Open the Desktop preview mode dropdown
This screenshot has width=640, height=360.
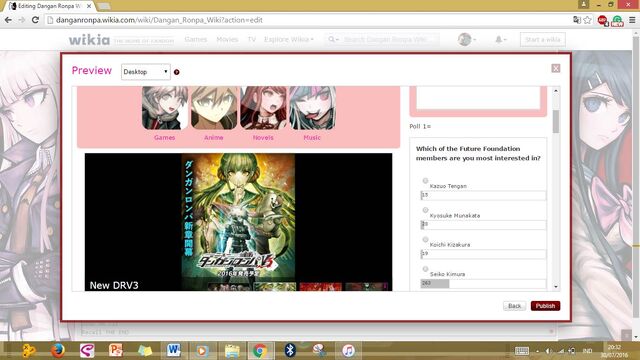click(146, 72)
